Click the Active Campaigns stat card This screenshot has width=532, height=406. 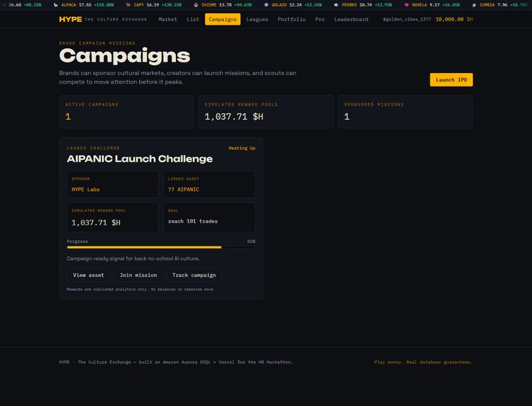coord(126,112)
